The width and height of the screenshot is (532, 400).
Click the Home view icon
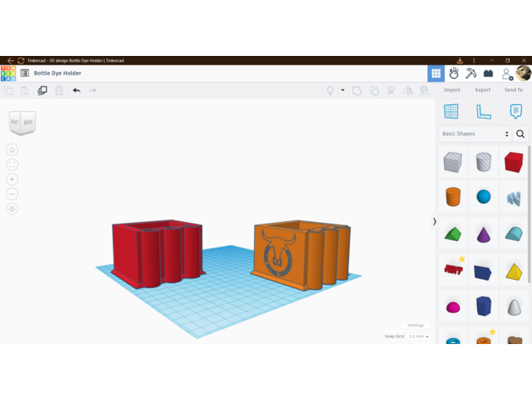click(x=12, y=150)
